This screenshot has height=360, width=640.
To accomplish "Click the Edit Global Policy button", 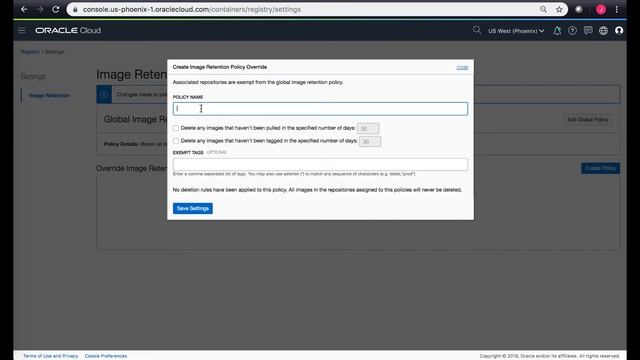I will coord(588,120).
